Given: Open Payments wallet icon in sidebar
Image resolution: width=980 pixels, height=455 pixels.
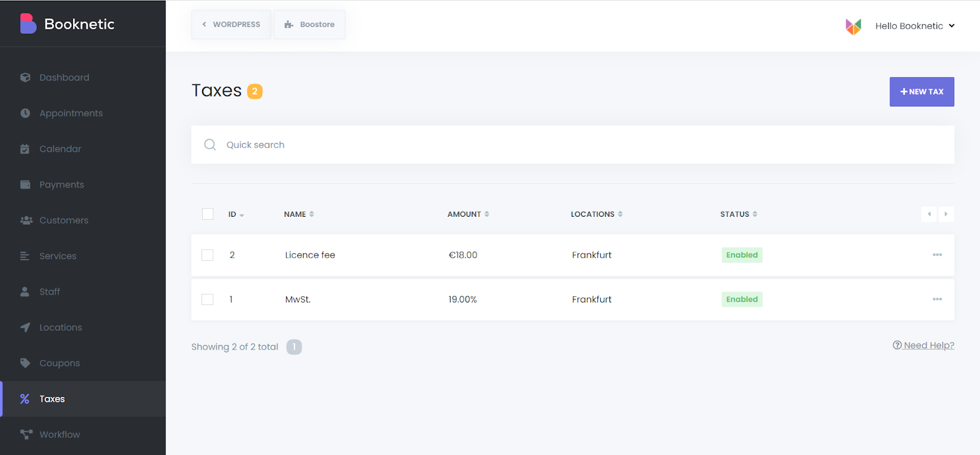Looking at the screenshot, I should 25,185.
